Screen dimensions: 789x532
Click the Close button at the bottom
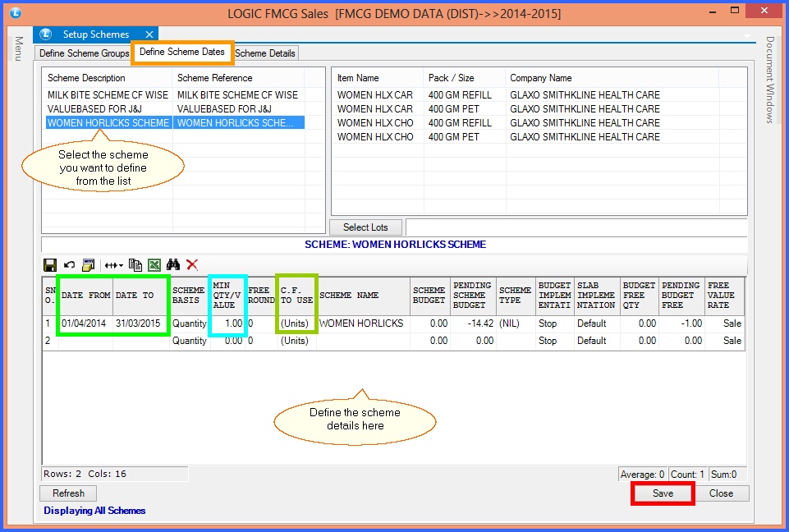tap(721, 493)
